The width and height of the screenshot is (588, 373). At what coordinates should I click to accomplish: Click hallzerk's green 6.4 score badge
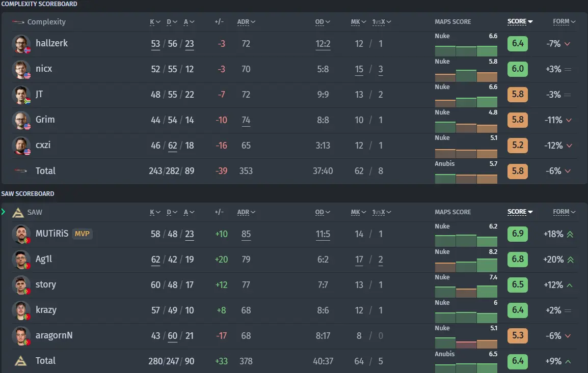[x=518, y=43]
